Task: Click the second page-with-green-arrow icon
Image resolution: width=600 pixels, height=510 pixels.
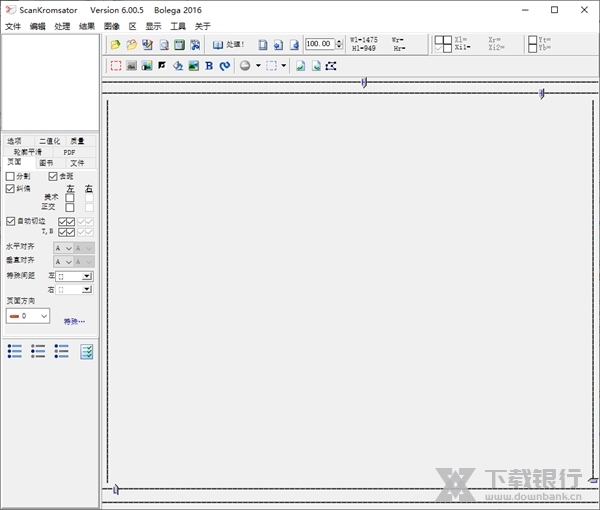Action: pyautogui.click(x=316, y=66)
